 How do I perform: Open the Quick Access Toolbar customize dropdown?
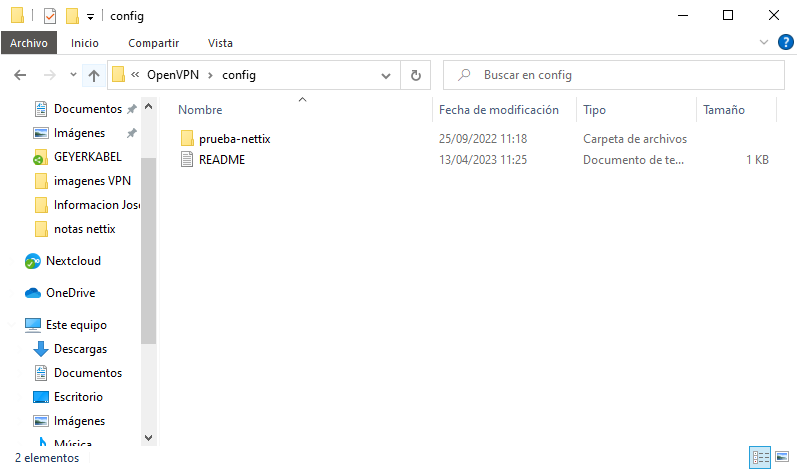pos(90,16)
